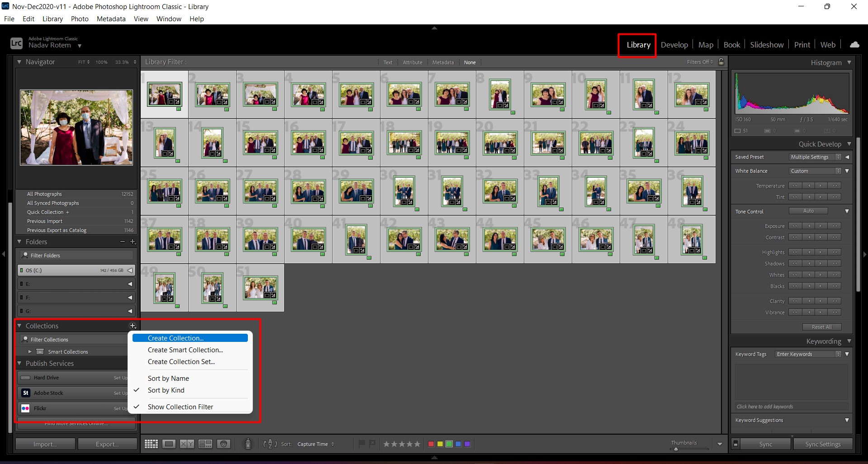Click the minus icon on Folders panel
868x464 pixels.
coord(122,242)
